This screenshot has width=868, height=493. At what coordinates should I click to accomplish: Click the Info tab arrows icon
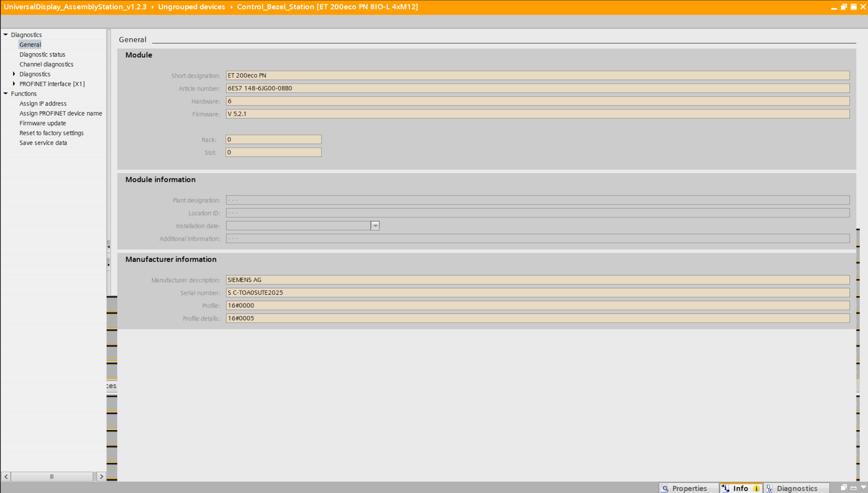[725, 488]
